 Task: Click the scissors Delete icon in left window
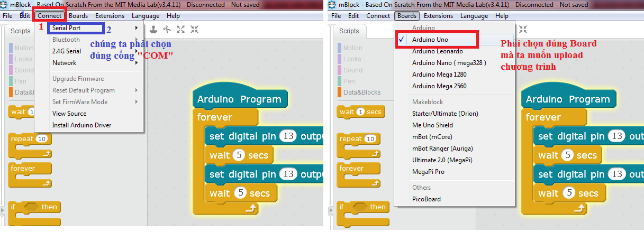click(x=168, y=30)
